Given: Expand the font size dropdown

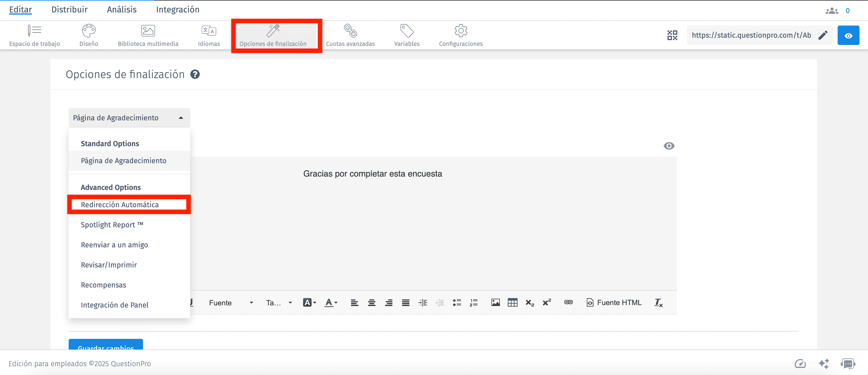Looking at the screenshot, I should coord(279,302).
